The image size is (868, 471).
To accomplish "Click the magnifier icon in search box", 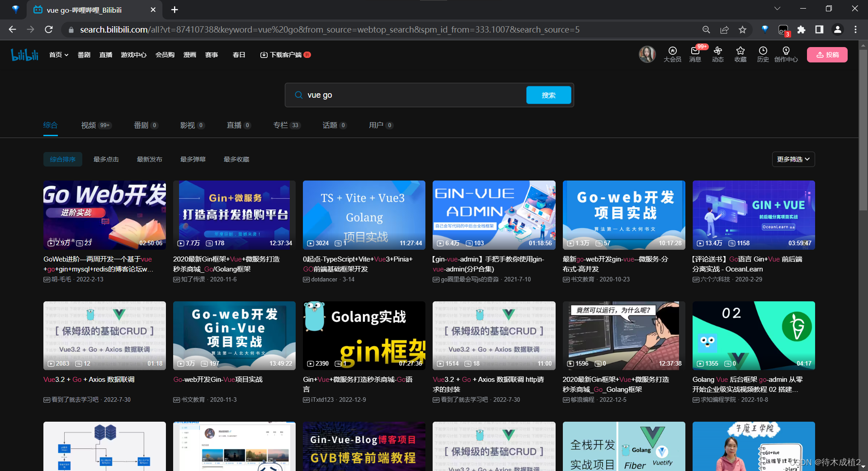I will coord(298,95).
